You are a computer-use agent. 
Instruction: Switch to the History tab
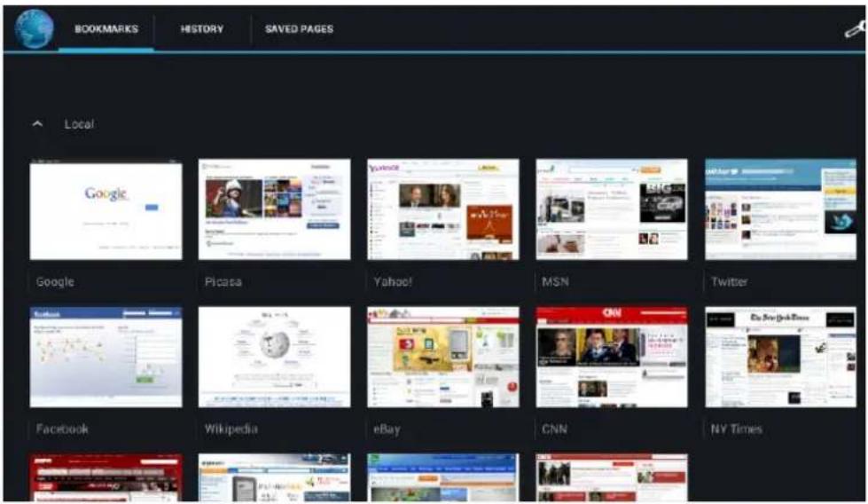tap(202, 28)
